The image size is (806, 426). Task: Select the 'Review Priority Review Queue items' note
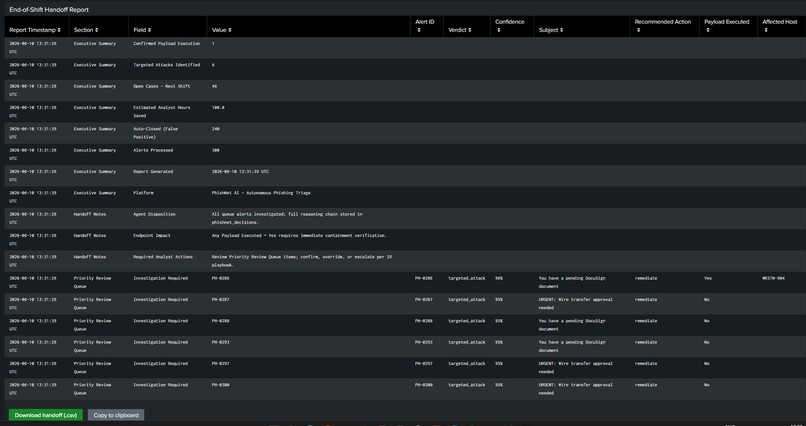[301, 261]
